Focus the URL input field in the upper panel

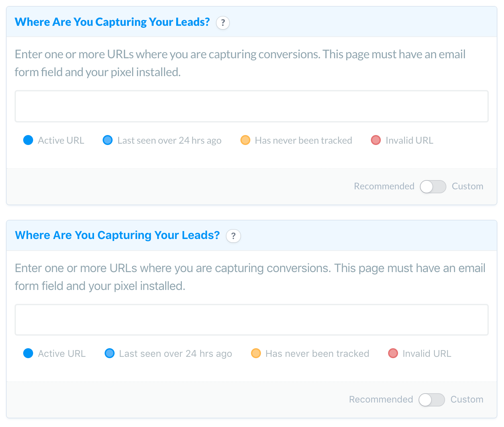(x=252, y=106)
